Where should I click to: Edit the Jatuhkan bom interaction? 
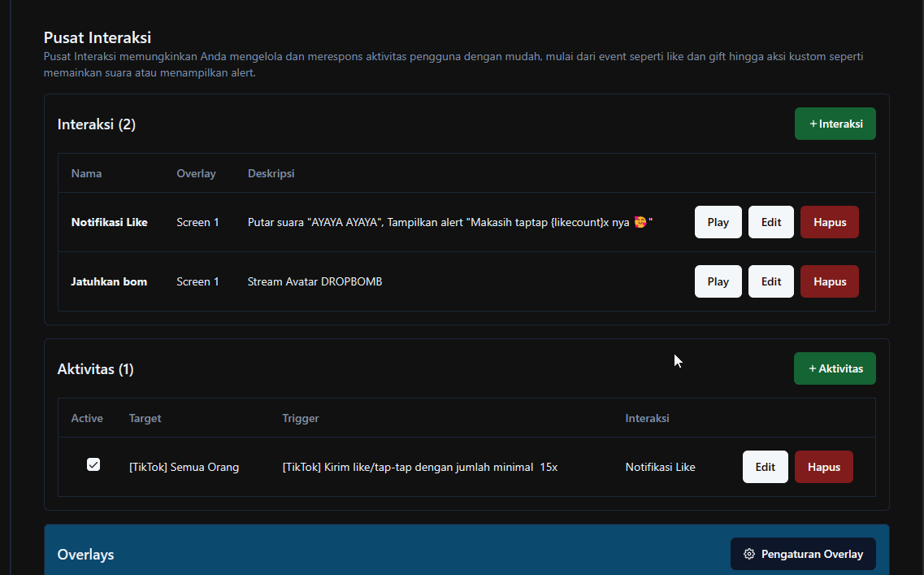click(x=770, y=281)
